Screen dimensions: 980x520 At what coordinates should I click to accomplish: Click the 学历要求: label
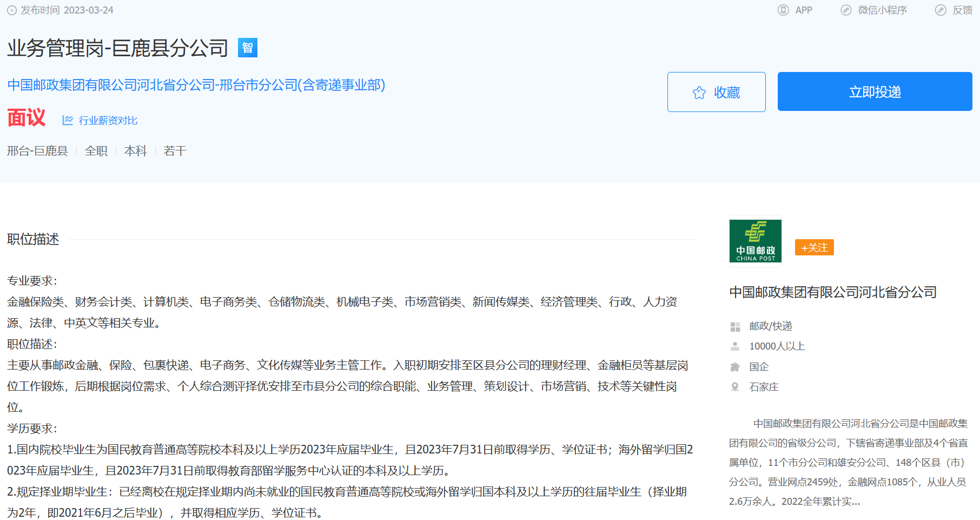(x=32, y=429)
